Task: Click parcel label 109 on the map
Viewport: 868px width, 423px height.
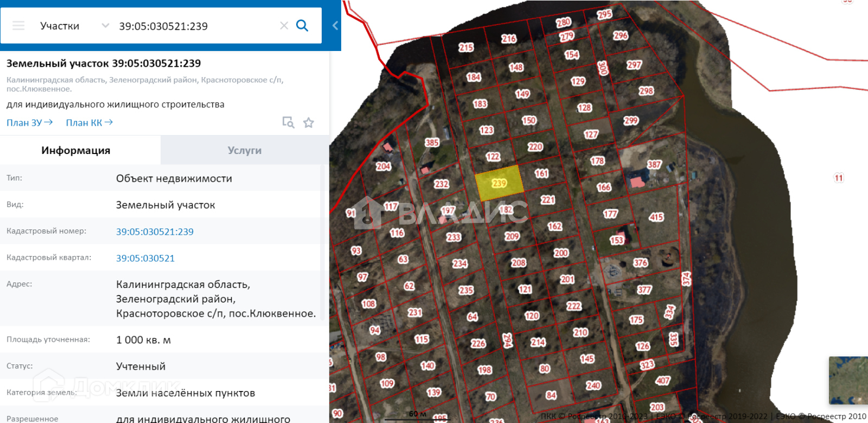Action: [387, 383]
